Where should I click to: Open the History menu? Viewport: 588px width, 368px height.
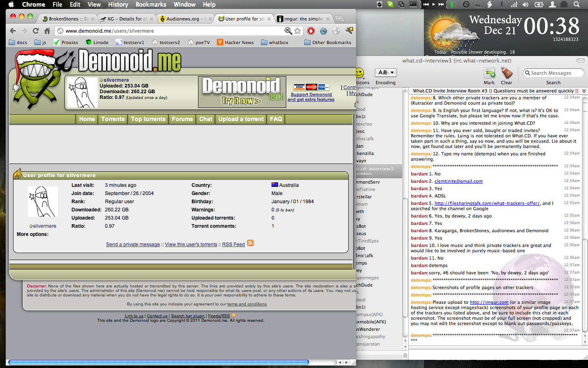click(x=118, y=4)
